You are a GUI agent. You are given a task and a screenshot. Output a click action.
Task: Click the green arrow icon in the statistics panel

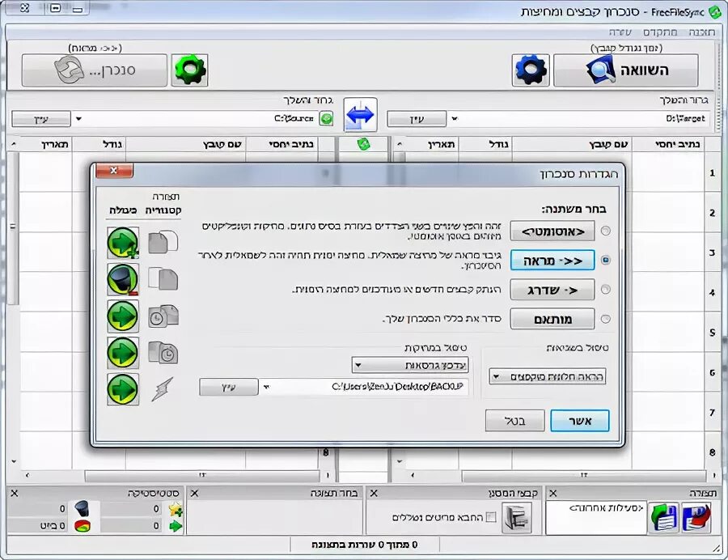(176, 527)
